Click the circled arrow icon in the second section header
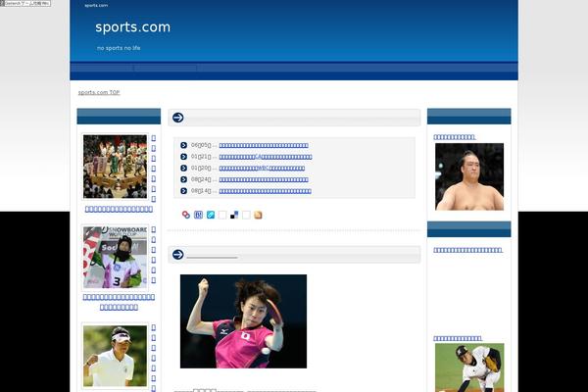The height and width of the screenshot is (392, 588). (x=178, y=255)
